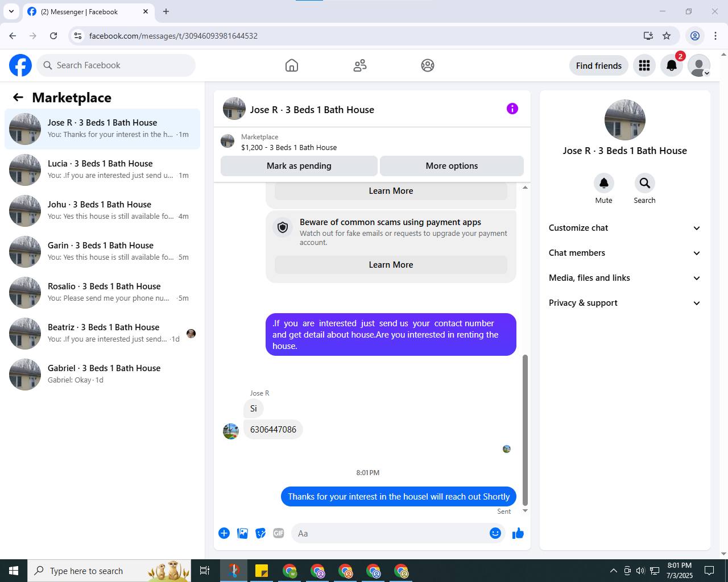Open the Chrome profile icon
The image size is (728, 582).
click(x=695, y=36)
